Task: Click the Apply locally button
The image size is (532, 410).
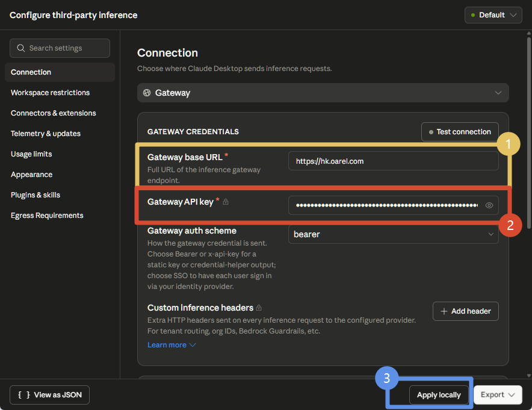Action: pos(439,395)
